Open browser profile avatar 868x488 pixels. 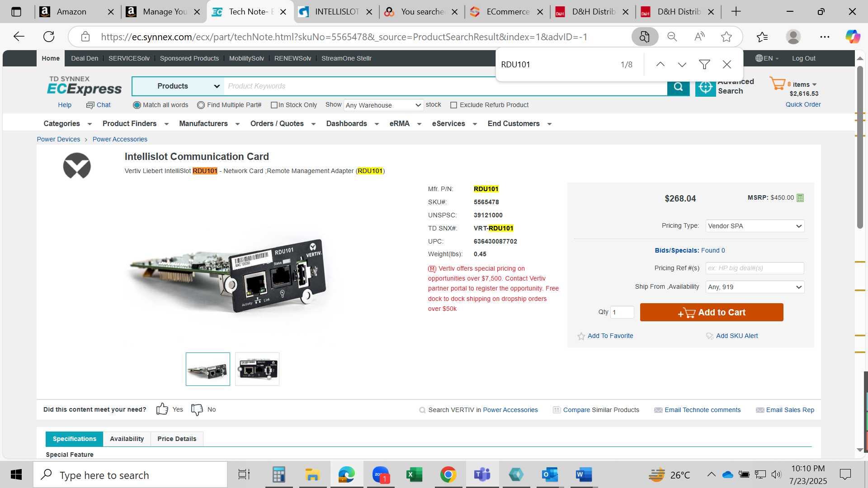click(x=793, y=37)
